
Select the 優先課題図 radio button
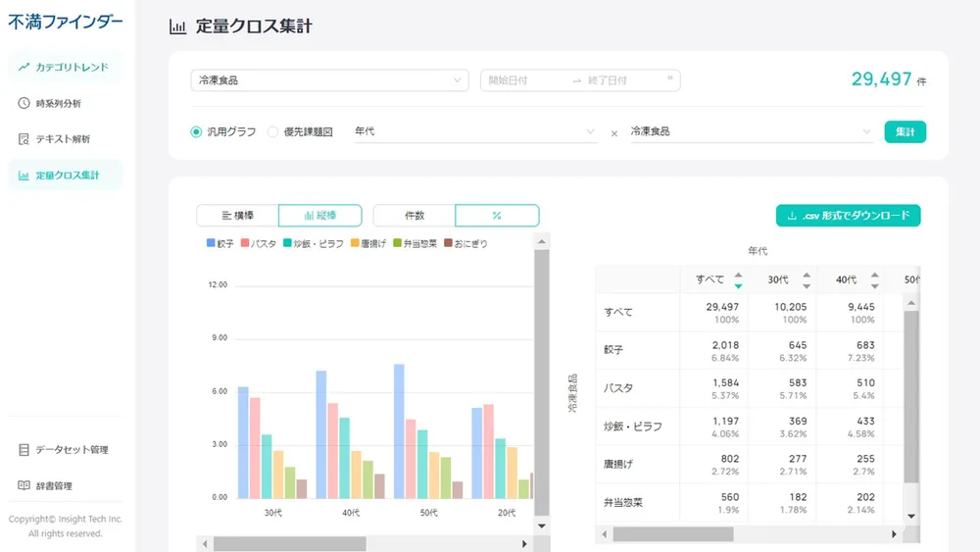click(x=272, y=132)
